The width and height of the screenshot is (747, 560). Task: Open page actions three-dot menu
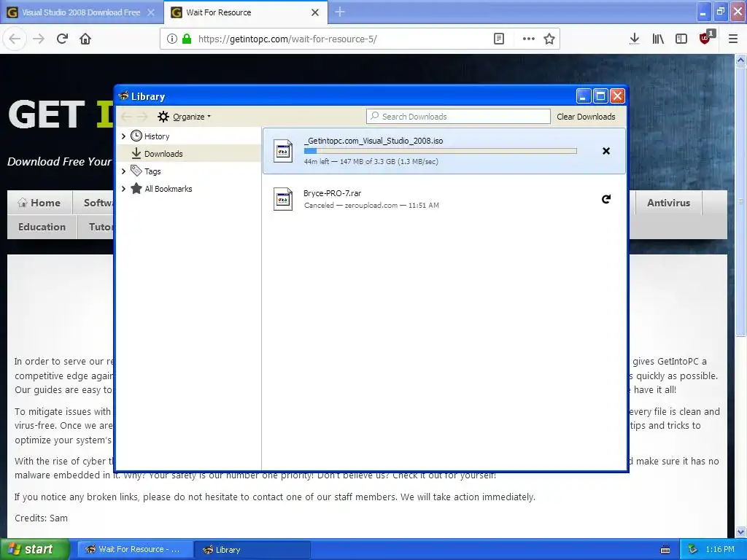coord(528,39)
